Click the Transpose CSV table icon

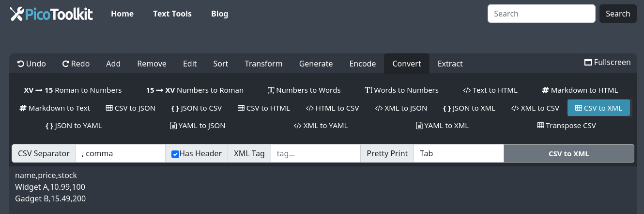click(x=540, y=126)
